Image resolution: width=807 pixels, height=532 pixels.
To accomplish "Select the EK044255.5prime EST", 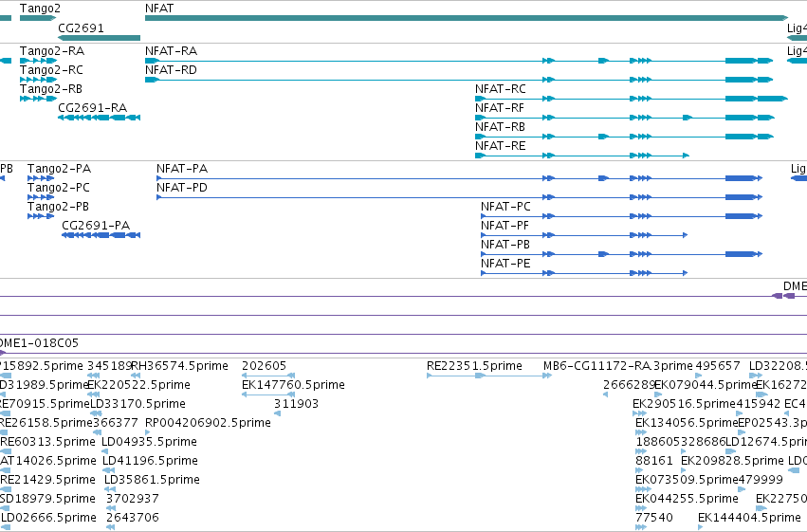I will tap(641, 509).
